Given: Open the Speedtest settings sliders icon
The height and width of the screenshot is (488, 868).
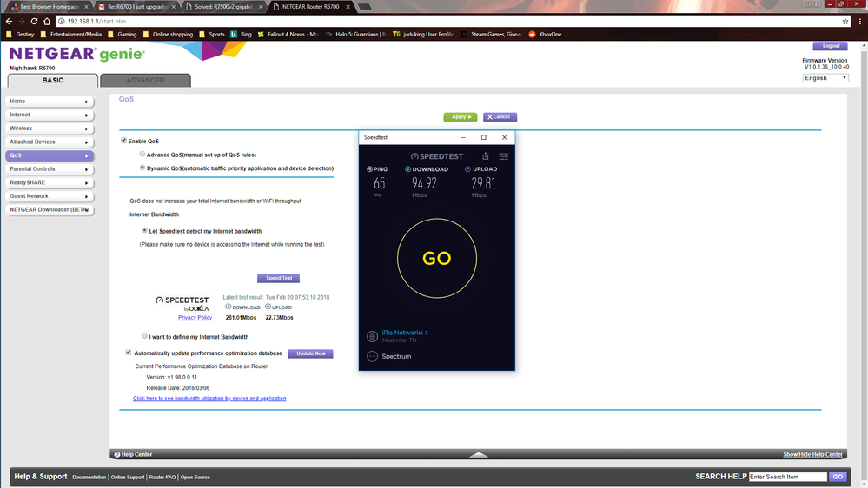Looking at the screenshot, I should 504,156.
